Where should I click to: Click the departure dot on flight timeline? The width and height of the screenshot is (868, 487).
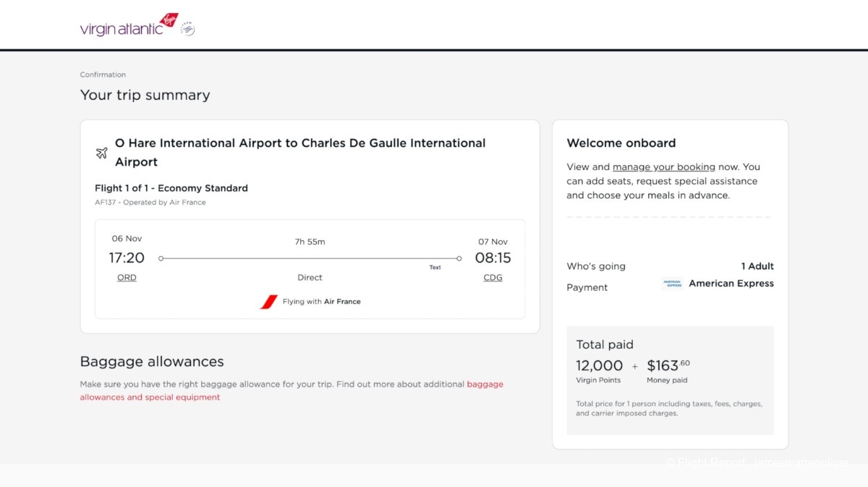click(161, 258)
